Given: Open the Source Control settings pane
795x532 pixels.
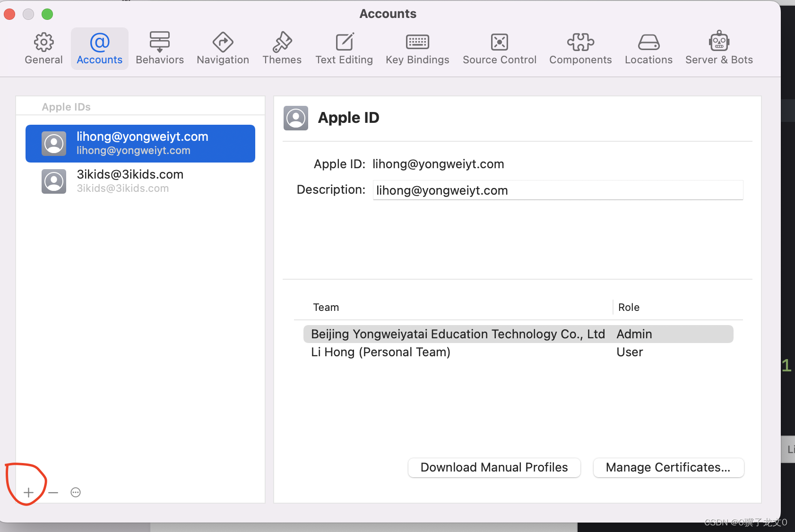Looking at the screenshot, I should (500, 47).
